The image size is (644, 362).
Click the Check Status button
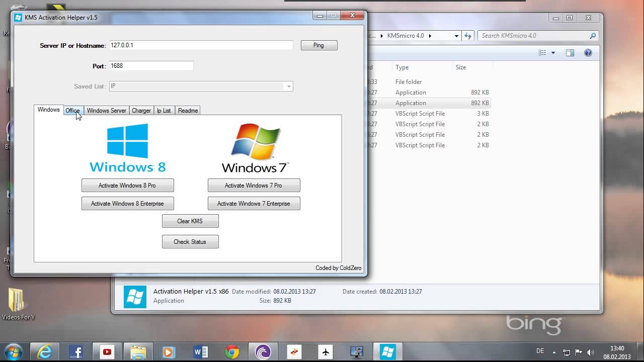point(190,242)
